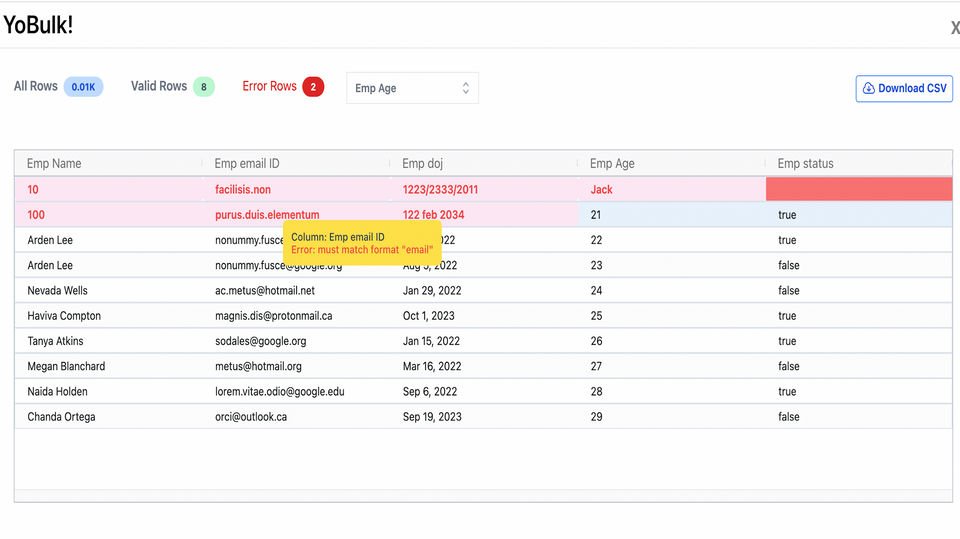Click the date 'Jan 15, 2022'
The height and width of the screenshot is (539, 960).
431,341
